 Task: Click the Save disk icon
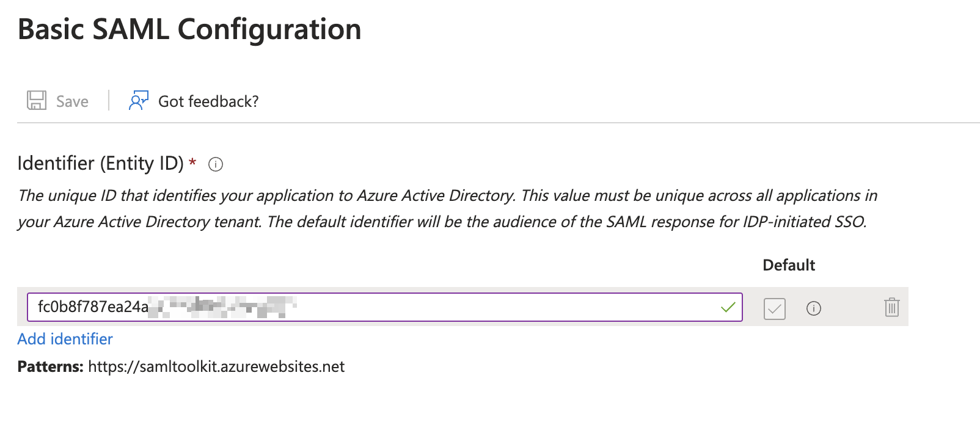(x=37, y=101)
